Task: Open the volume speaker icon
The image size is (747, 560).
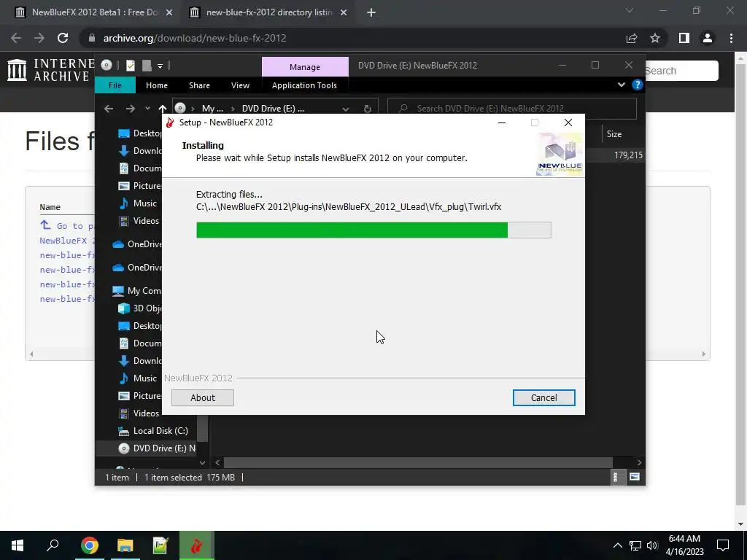Action: [652, 545]
